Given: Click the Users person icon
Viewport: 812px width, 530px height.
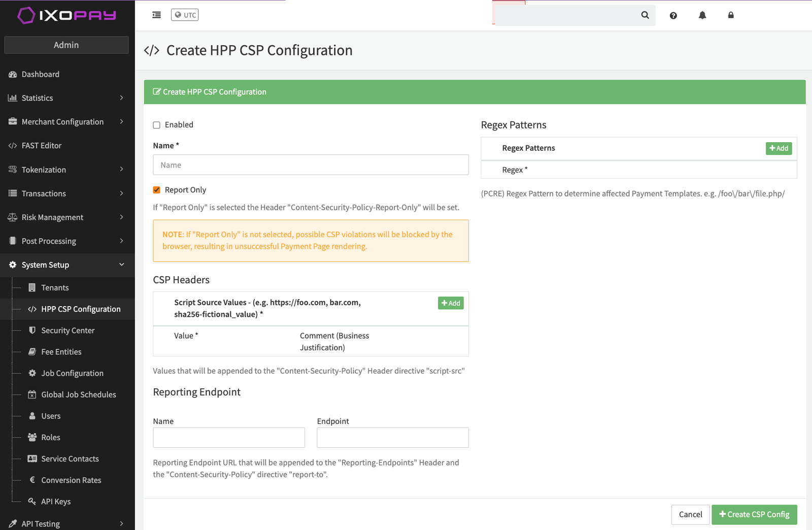Looking at the screenshot, I should click(x=32, y=416).
